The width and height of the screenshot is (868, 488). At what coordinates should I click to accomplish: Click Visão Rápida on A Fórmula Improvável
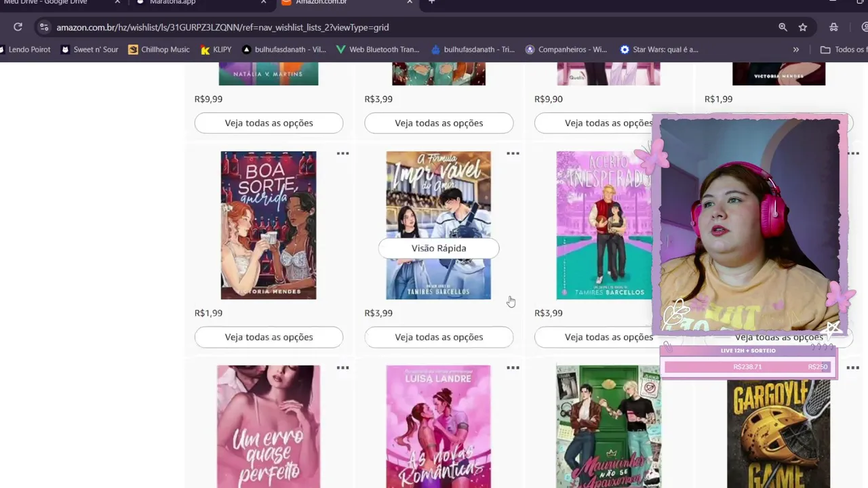coord(439,248)
